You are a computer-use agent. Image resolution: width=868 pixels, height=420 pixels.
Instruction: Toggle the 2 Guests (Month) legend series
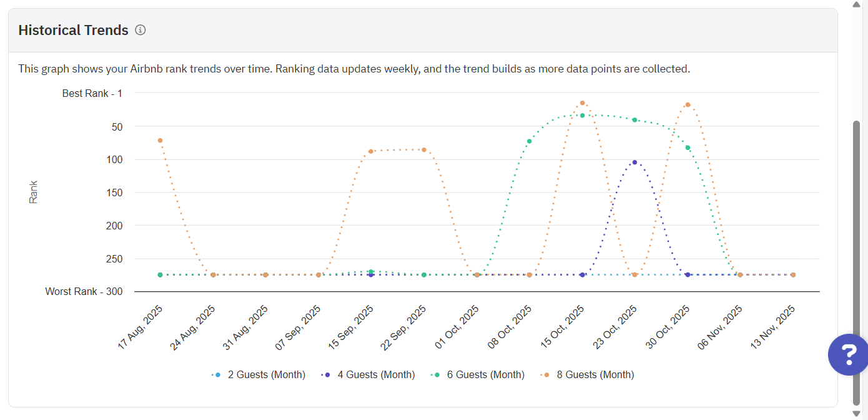point(259,375)
